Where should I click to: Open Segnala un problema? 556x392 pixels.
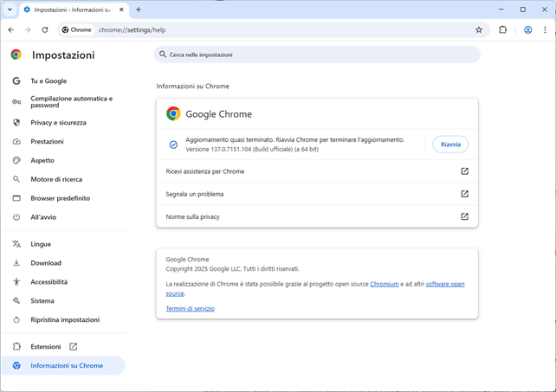(x=317, y=194)
